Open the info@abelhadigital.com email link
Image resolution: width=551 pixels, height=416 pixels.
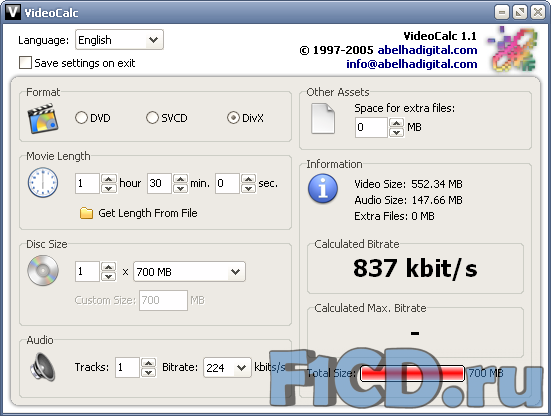pos(411,64)
